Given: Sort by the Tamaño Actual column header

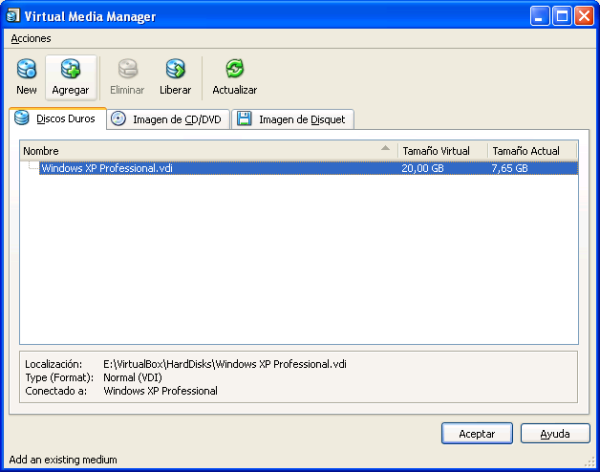Looking at the screenshot, I should tap(531, 151).
